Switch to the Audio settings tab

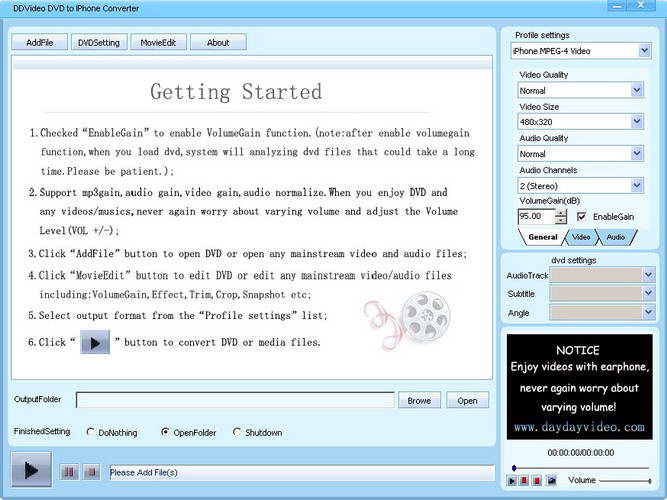point(616,237)
